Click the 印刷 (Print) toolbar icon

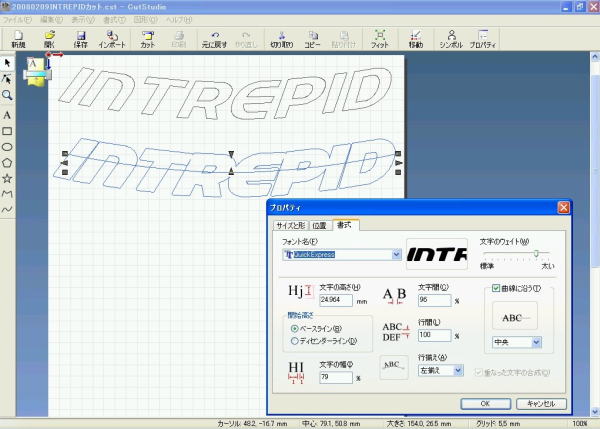(178, 39)
